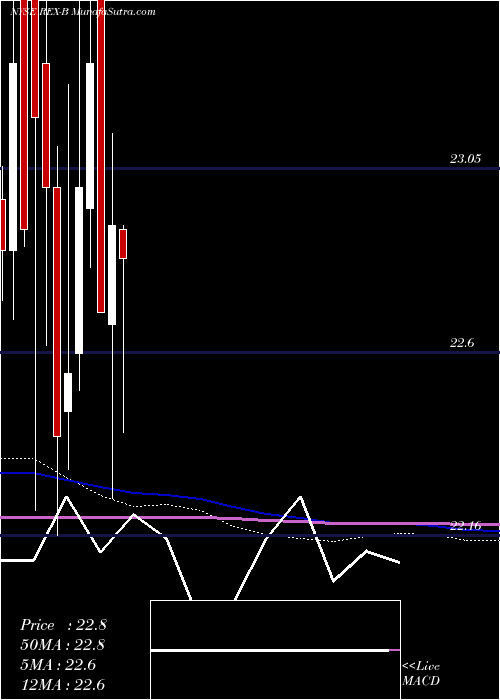This screenshot has width=500, height=700.
Task: Click the 12MA : 22.6 readout
Action: pos(62,685)
